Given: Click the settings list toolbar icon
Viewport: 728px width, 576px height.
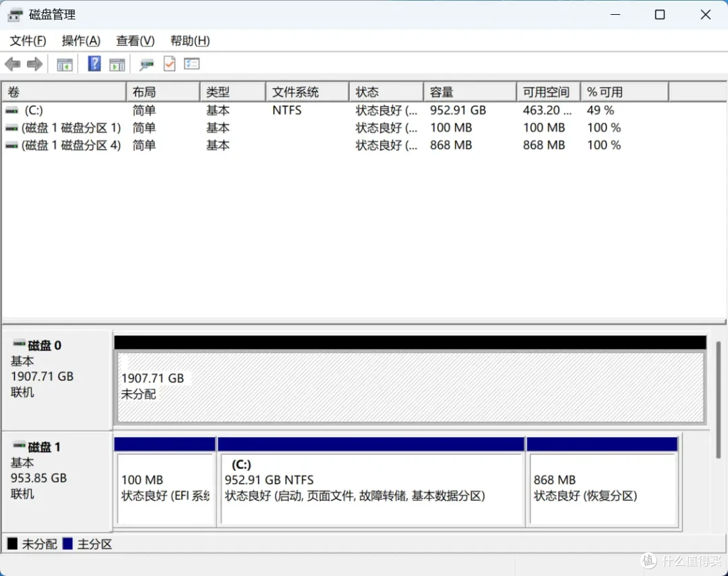Looking at the screenshot, I should pos(191,63).
